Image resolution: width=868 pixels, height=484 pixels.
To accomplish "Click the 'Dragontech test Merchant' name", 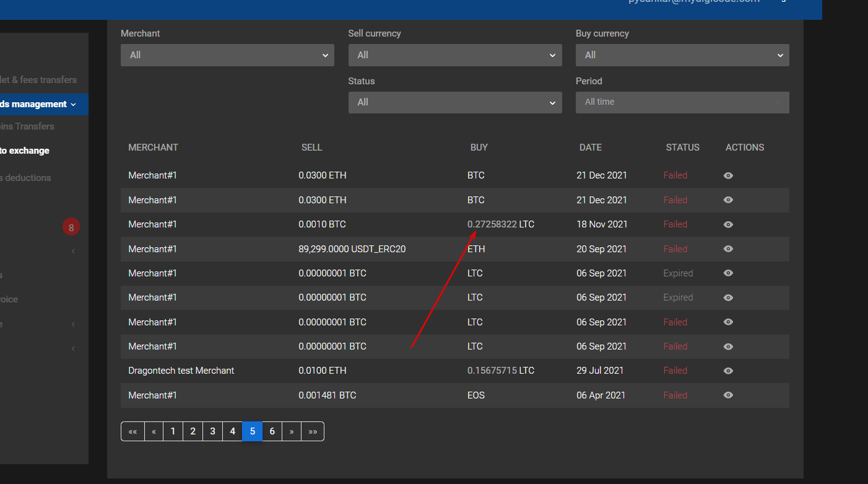I will 181,371.
